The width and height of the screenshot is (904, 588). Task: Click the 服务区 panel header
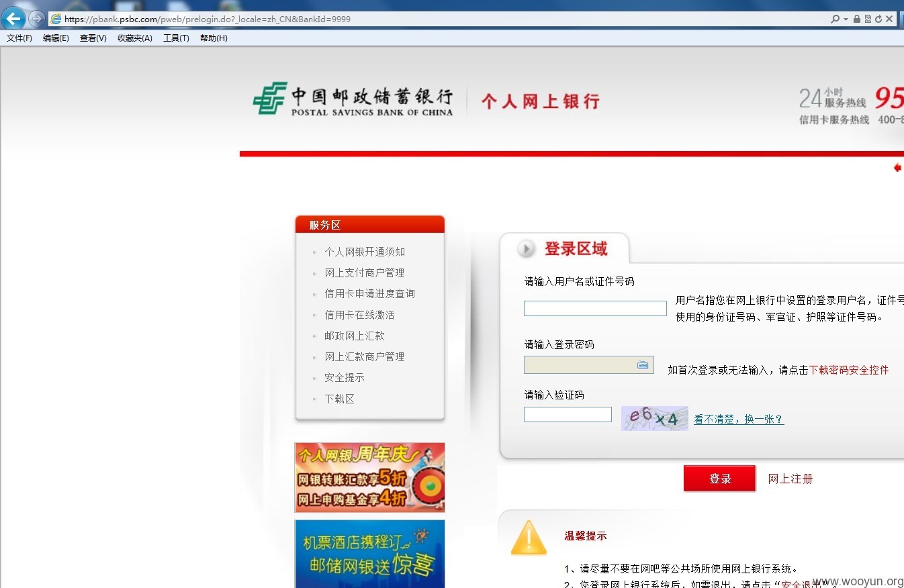tap(370, 224)
